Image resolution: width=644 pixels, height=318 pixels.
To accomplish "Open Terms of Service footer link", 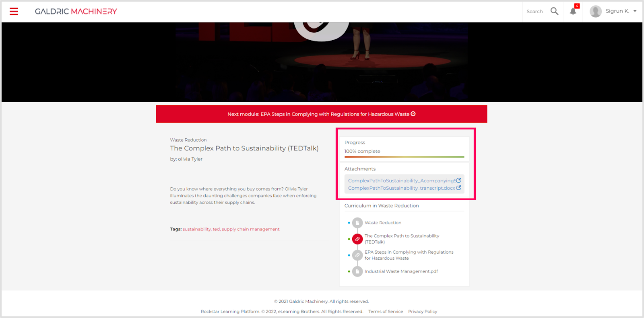I will tap(386, 312).
